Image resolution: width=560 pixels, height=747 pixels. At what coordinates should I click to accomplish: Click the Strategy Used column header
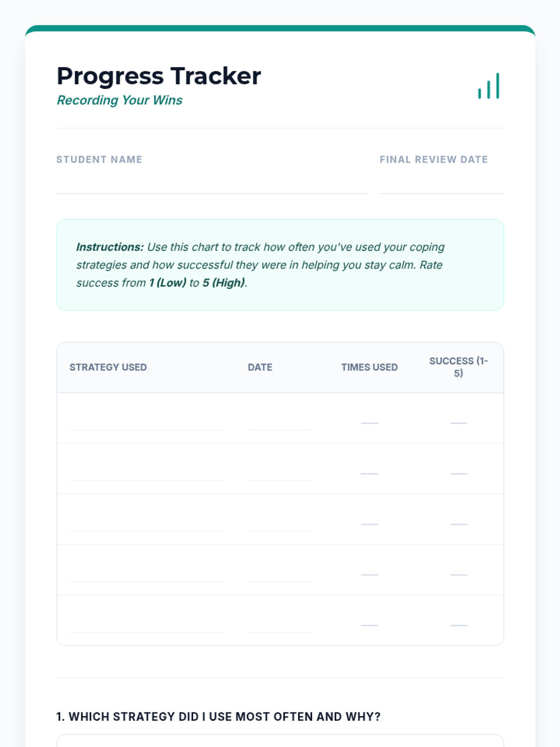click(108, 367)
